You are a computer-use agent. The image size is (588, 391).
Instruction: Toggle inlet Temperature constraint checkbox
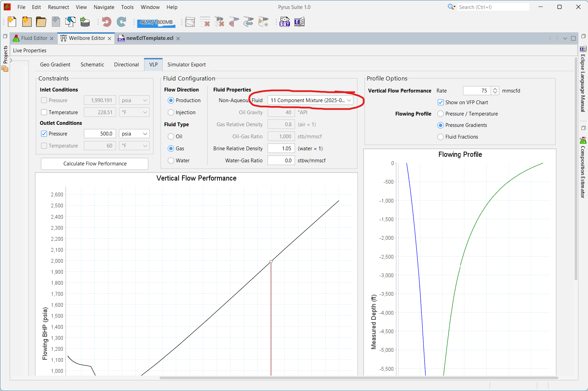[x=44, y=112]
